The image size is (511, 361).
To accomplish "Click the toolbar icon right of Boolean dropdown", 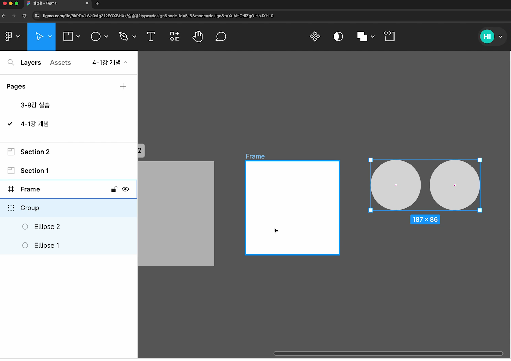I will 389,36.
